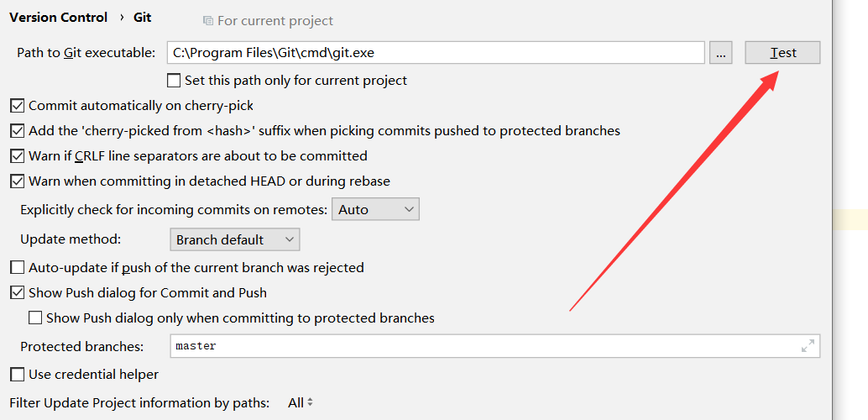The height and width of the screenshot is (420, 868).
Task: Click the Path to Git executable field
Action: pos(435,52)
